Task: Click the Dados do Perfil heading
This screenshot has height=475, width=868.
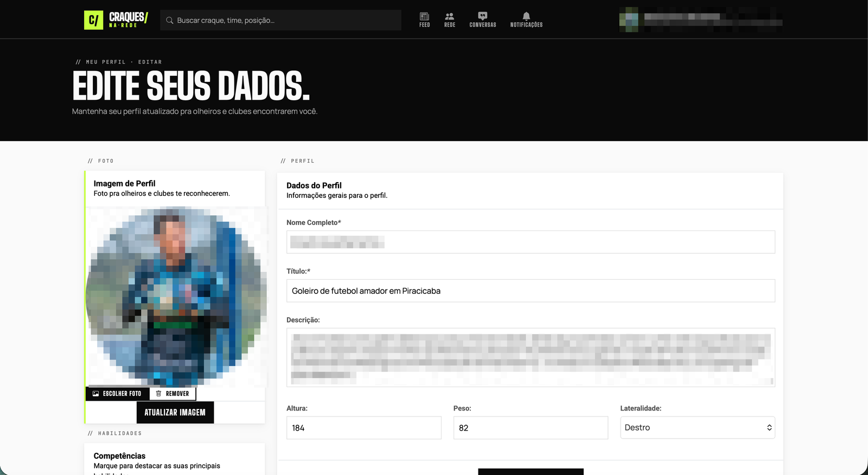Action: 314,185
